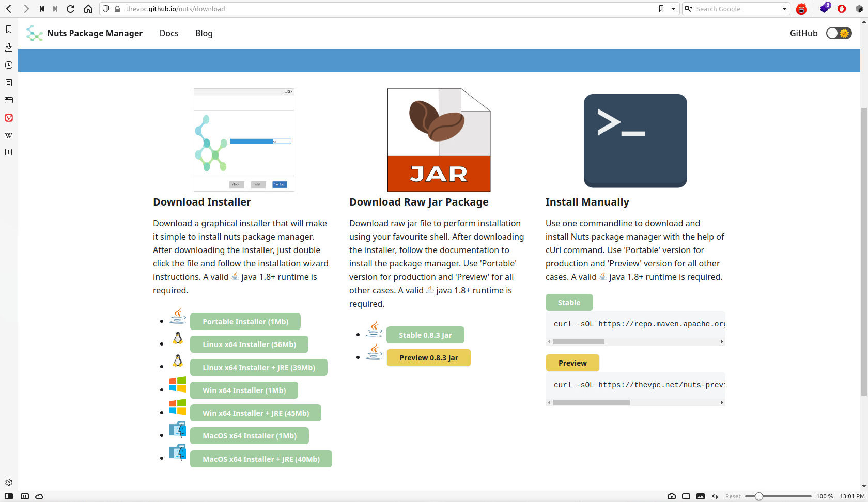Image resolution: width=868 pixels, height=502 pixels.
Task: Click the 13:01 PM clock
Action: pos(852,496)
